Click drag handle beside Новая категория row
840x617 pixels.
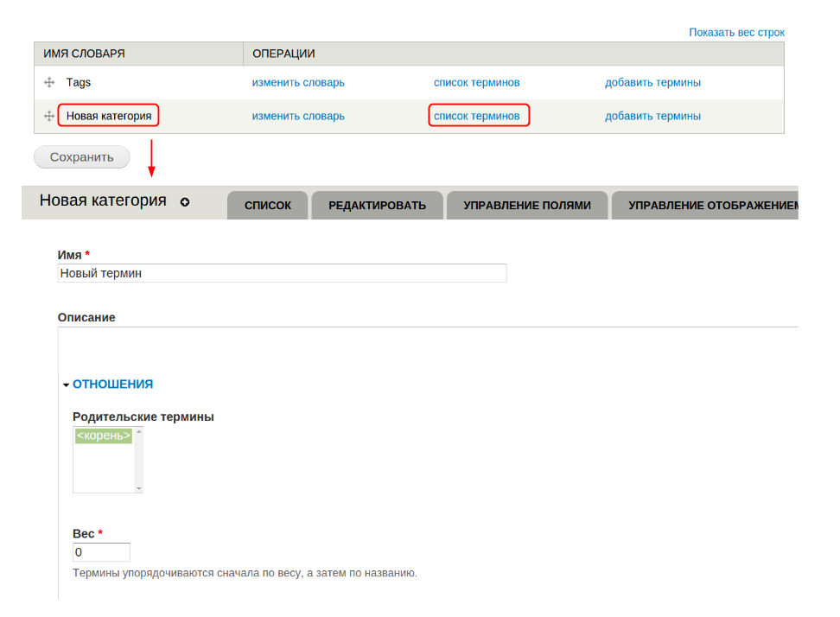point(49,116)
